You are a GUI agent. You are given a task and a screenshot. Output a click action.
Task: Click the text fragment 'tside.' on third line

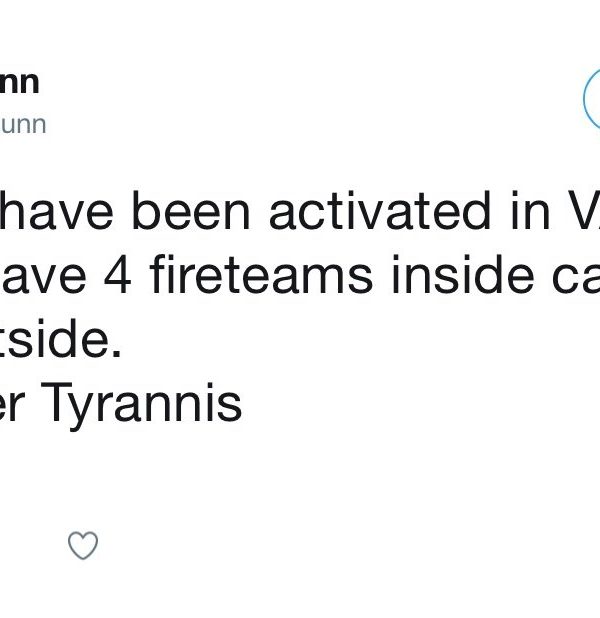pyautogui.click(x=60, y=340)
